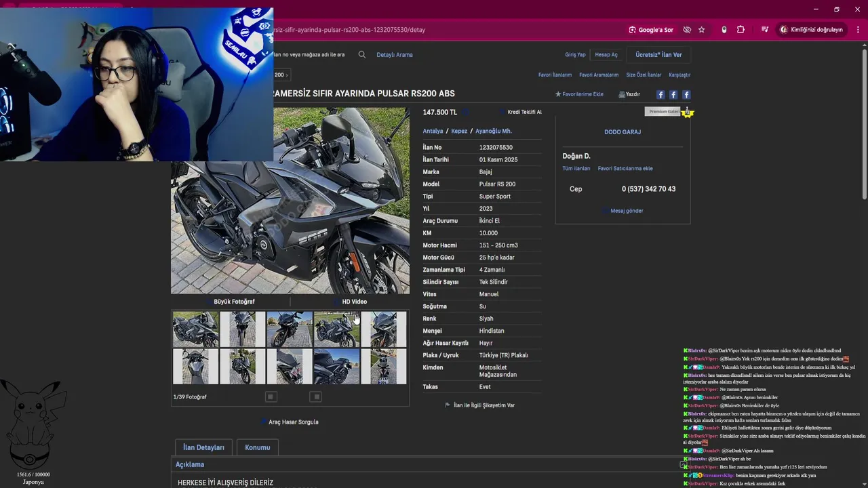Open Favori İlanlarım menu link
This screenshot has height=488, width=868.
(555, 75)
